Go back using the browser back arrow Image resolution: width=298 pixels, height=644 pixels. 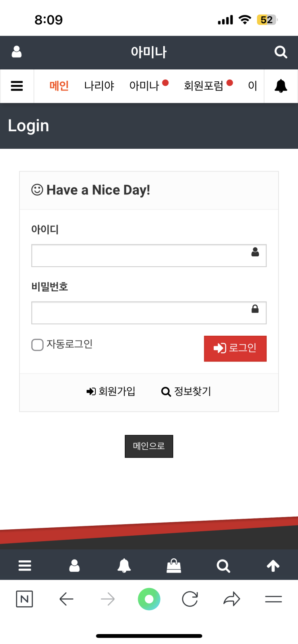(66, 599)
